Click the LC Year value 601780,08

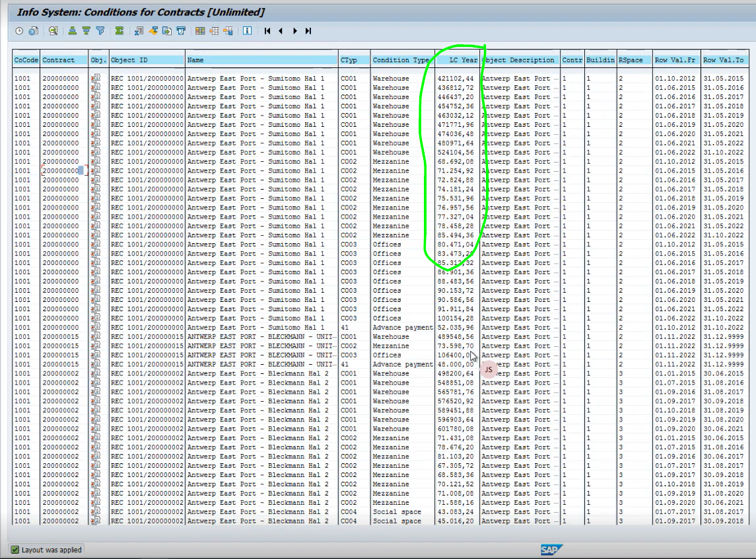pyautogui.click(x=456, y=429)
